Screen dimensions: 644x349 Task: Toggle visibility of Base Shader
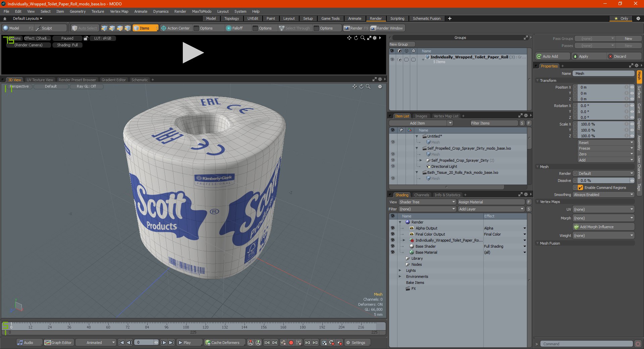392,246
